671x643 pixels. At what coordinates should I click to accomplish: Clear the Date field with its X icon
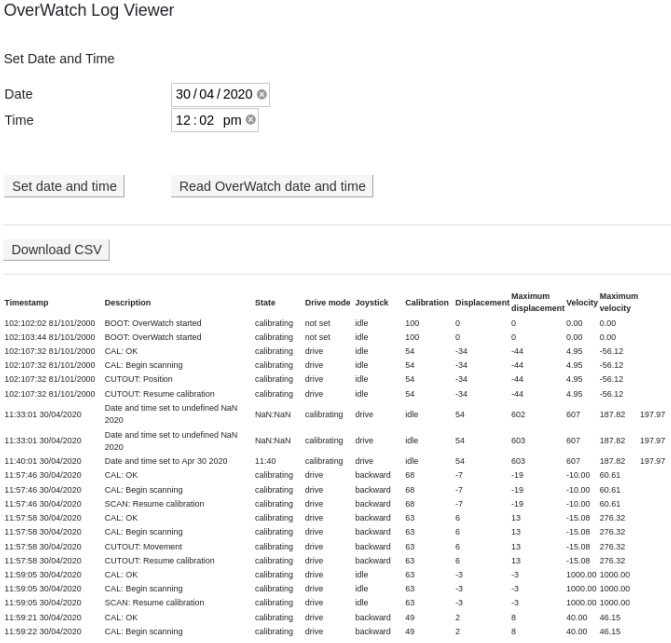click(261, 94)
